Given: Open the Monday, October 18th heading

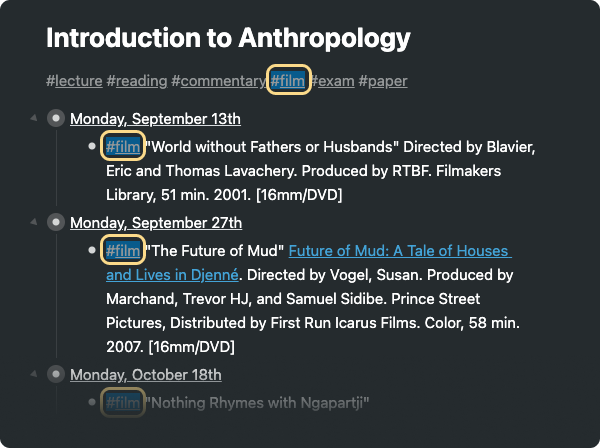Looking at the screenshot, I should click(146, 375).
